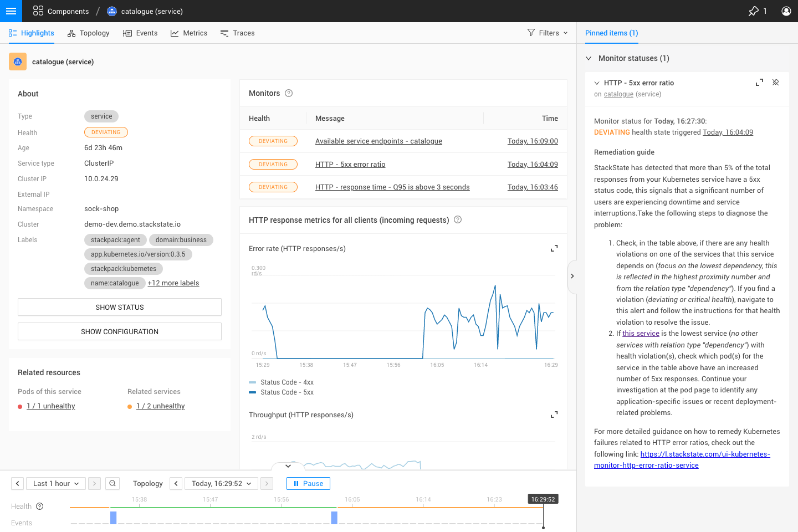Collapse the Monitor statuses section
This screenshot has width=798, height=532.
589,58
